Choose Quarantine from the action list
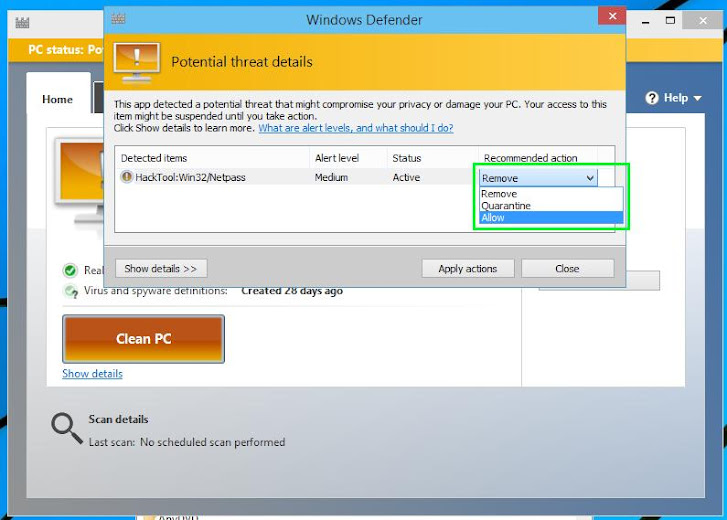The width and height of the screenshot is (727, 520). pyautogui.click(x=551, y=206)
